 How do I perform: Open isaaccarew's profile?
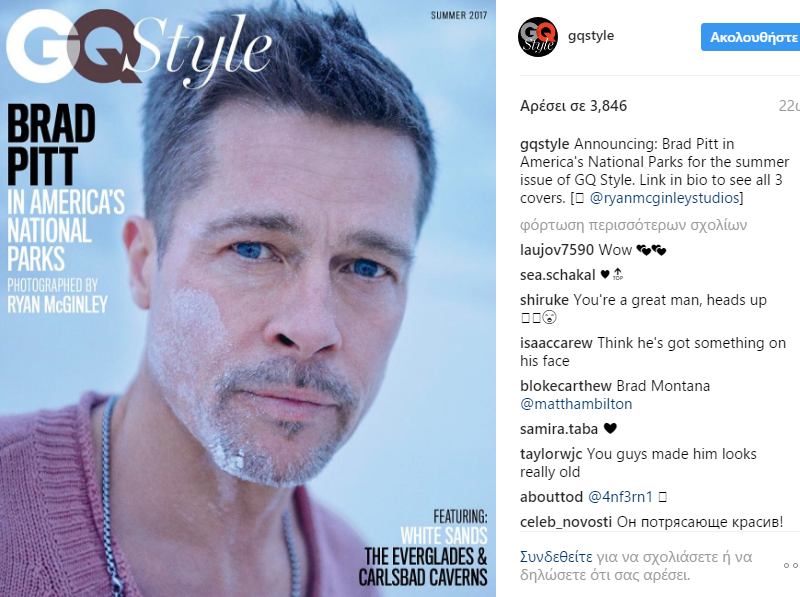[556, 343]
